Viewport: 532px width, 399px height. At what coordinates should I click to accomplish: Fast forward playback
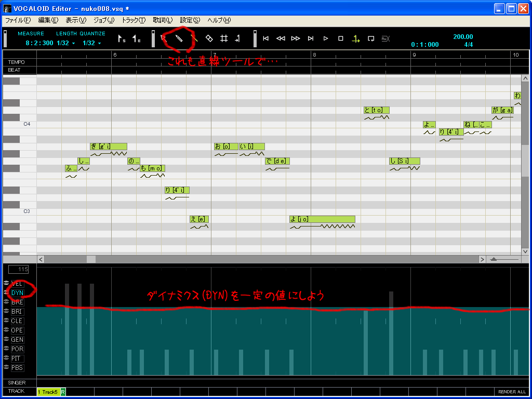click(296, 38)
